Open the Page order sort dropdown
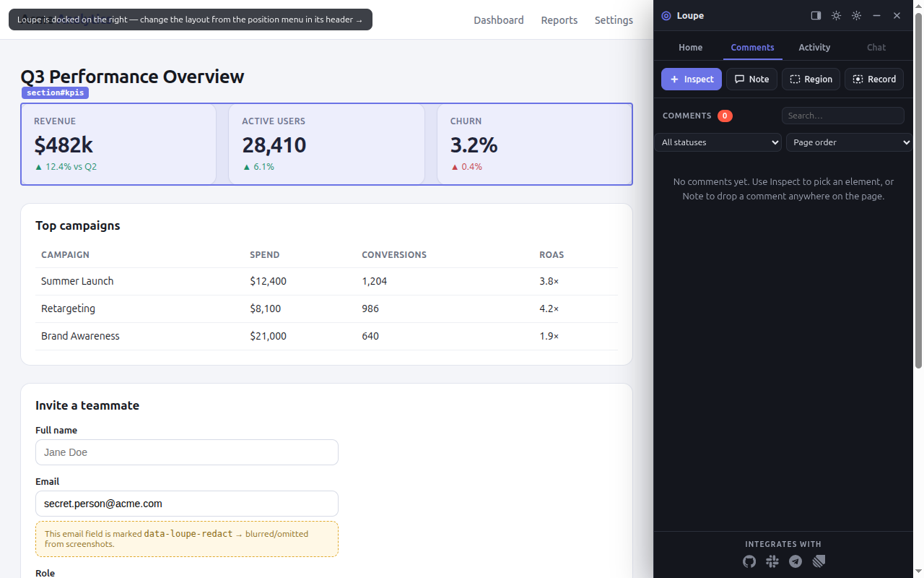924x578 pixels. tap(850, 142)
